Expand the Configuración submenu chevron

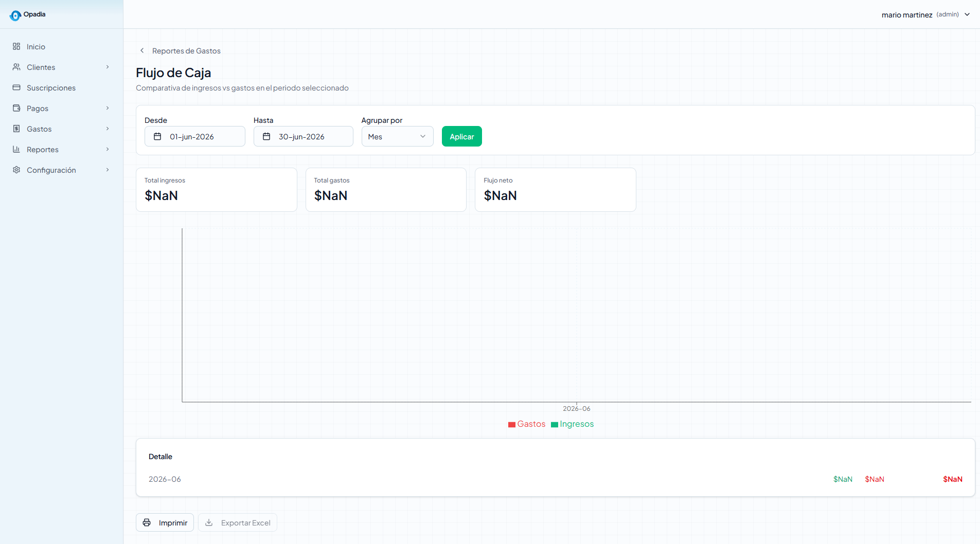(x=108, y=170)
